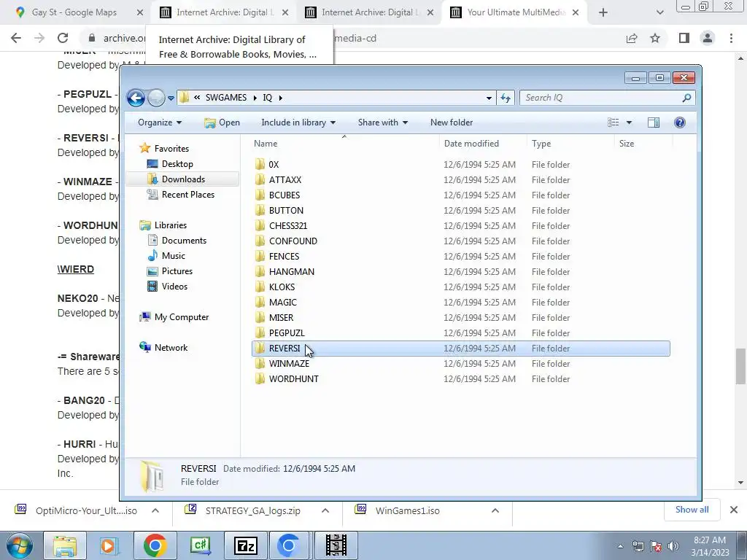Click the Open toolbar button
The height and width of the screenshot is (560, 747).
tap(222, 122)
